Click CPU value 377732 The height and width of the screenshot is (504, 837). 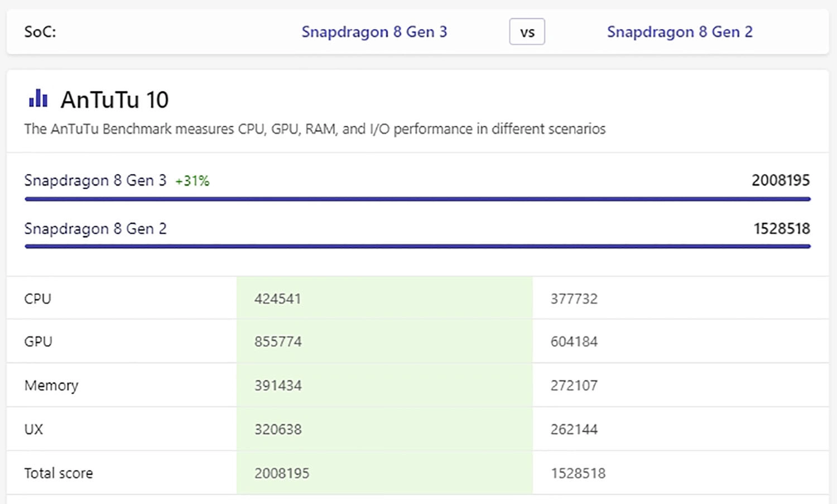tap(574, 299)
